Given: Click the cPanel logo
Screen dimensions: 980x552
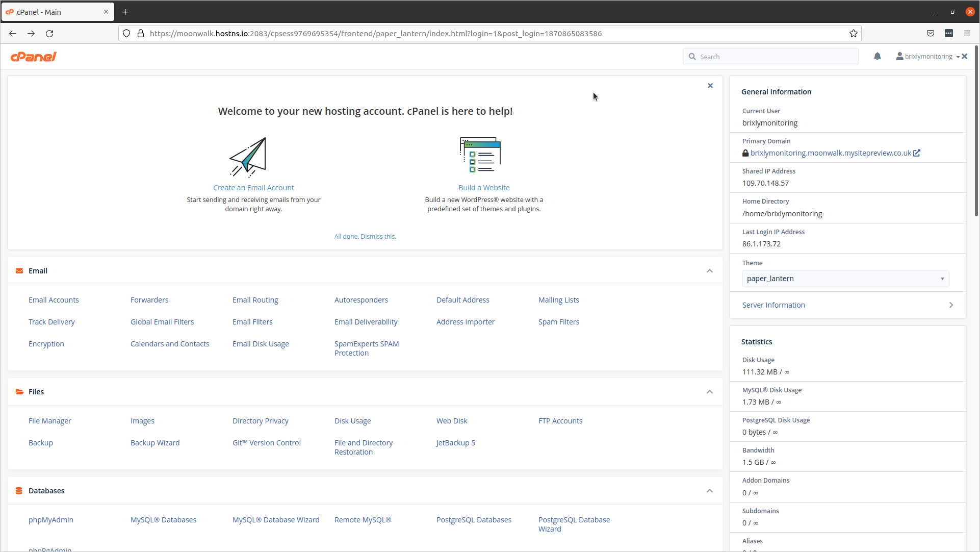Looking at the screenshot, I should tap(34, 57).
